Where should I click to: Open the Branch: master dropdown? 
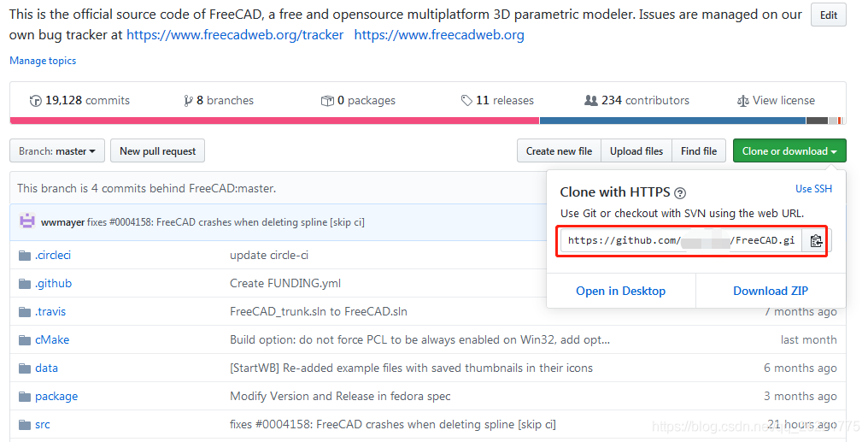coord(57,150)
